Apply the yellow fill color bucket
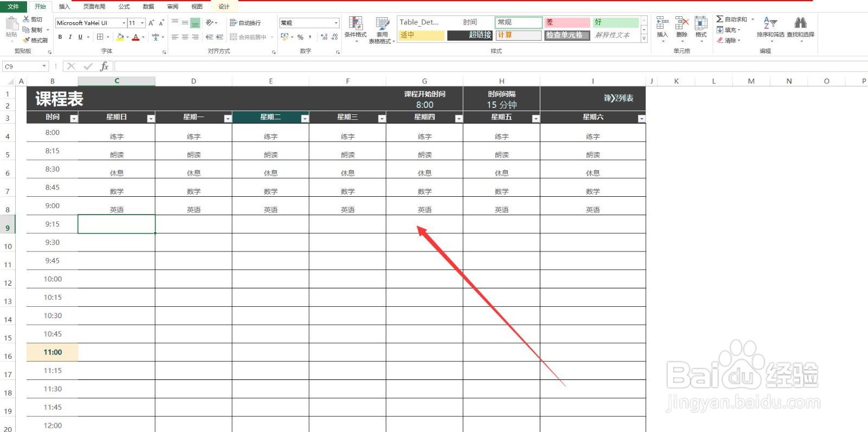The image size is (868, 432). 120,37
